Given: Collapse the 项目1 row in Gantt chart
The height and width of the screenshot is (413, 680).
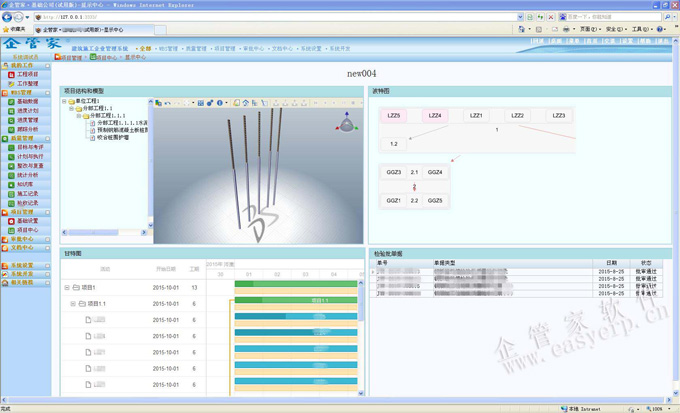Looking at the screenshot, I should pos(68,288).
